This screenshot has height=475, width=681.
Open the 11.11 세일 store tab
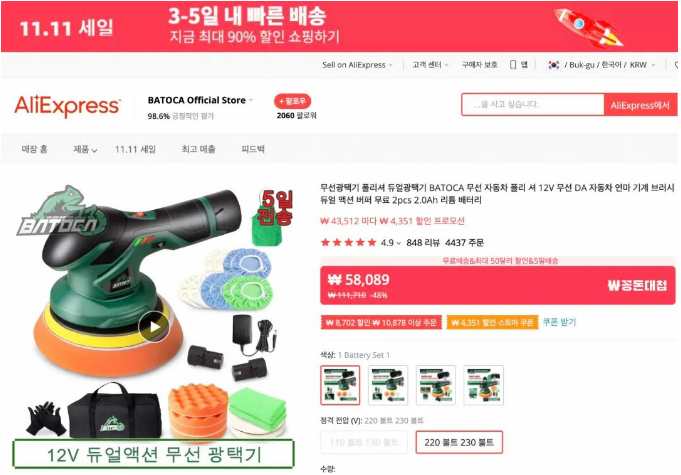(136, 149)
